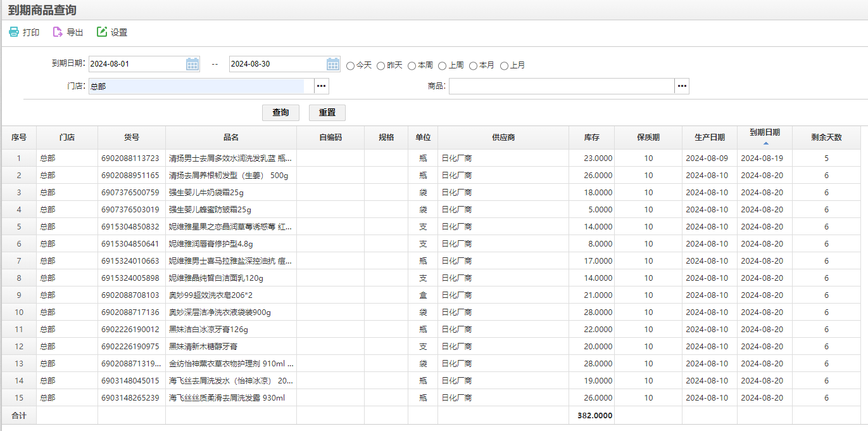Select row 奥妙深层洁净洗衣液袋装900g

tap(431, 312)
